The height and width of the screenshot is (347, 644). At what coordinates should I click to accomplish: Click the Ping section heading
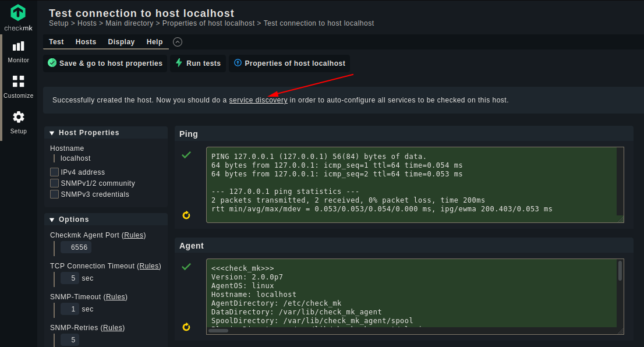[189, 134]
